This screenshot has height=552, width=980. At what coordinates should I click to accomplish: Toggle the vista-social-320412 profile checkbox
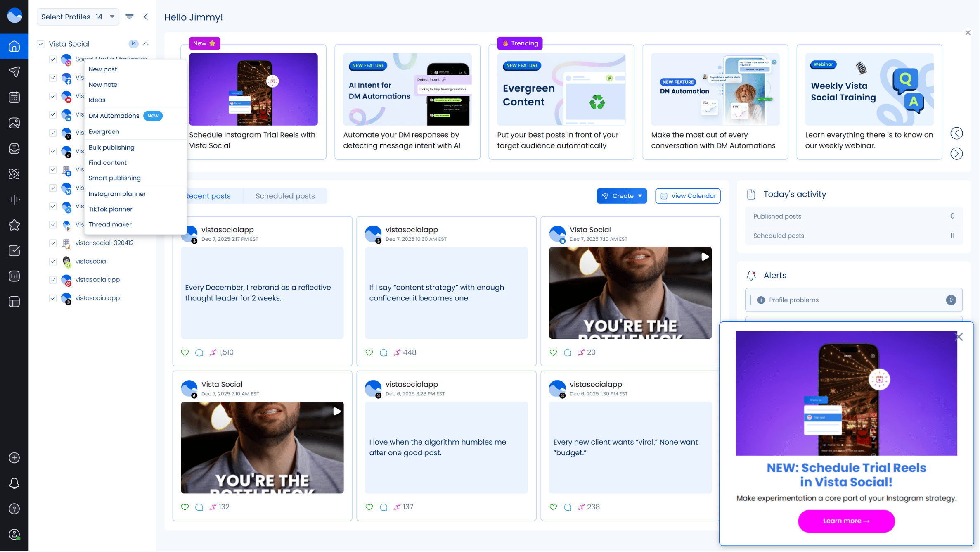pos(53,243)
